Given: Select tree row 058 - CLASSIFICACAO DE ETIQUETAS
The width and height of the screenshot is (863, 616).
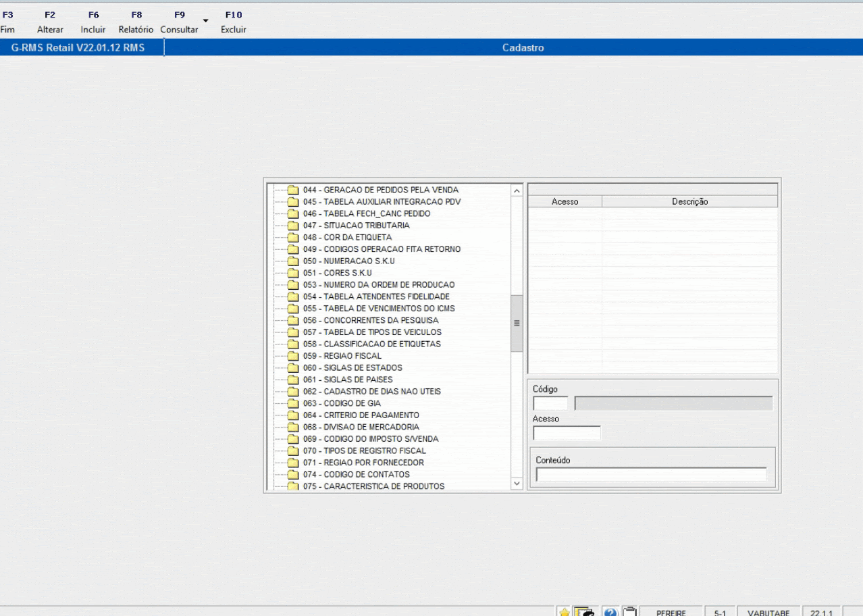Looking at the screenshot, I should [x=371, y=344].
